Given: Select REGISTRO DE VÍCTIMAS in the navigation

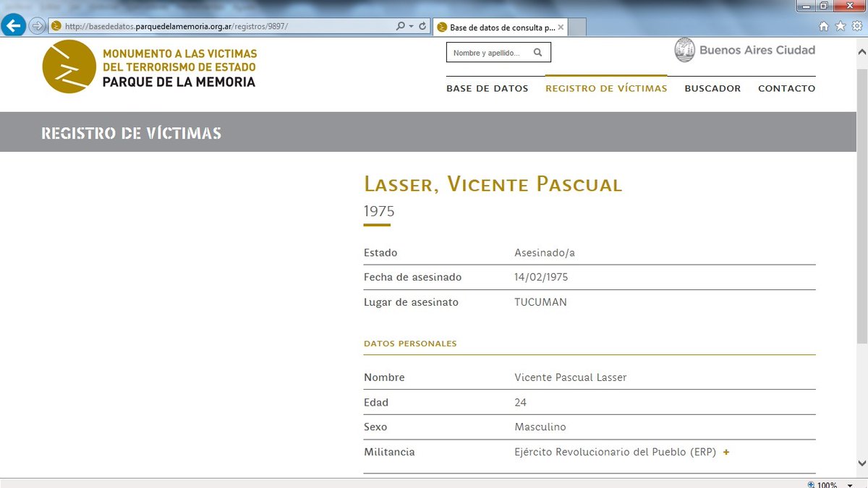Looking at the screenshot, I should point(605,88).
